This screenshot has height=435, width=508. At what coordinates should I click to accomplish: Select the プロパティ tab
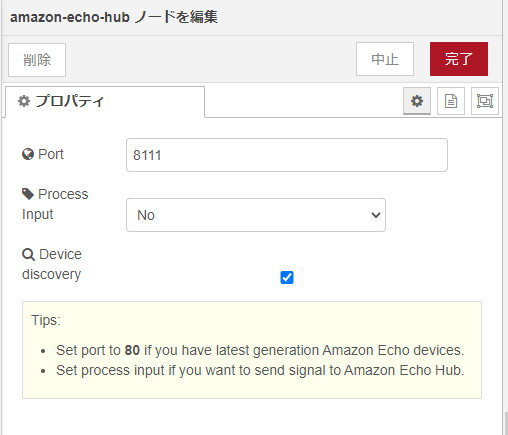point(105,101)
